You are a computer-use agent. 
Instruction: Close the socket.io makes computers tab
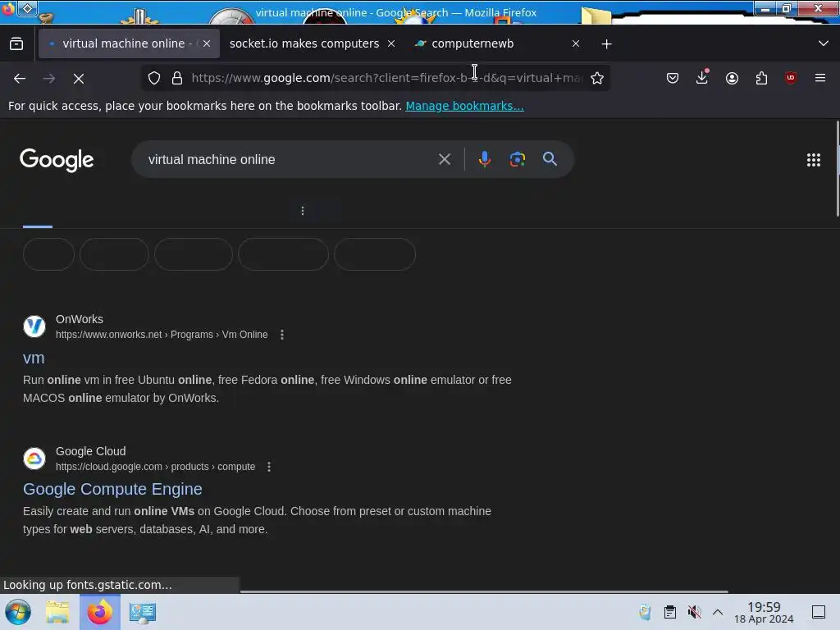pos(391,43)
